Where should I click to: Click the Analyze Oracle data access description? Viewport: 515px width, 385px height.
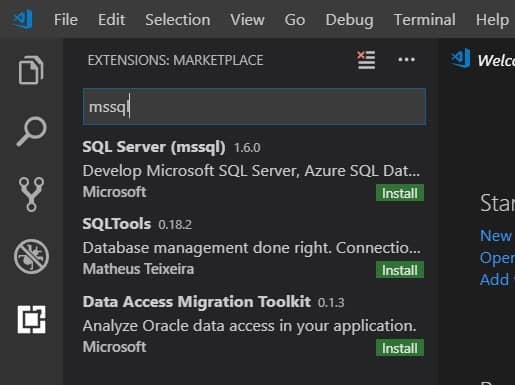tap(250, 326)
